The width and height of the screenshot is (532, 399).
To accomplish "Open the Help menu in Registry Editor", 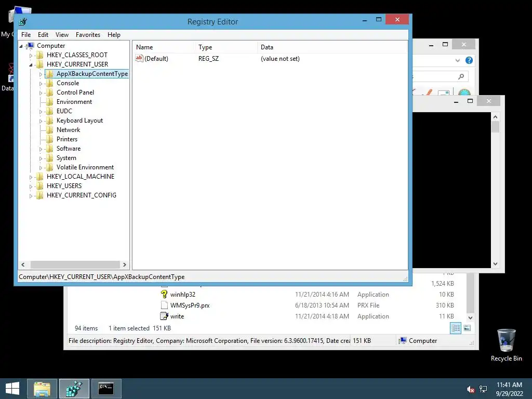I will pyautogui.click(x=114, y=35).
